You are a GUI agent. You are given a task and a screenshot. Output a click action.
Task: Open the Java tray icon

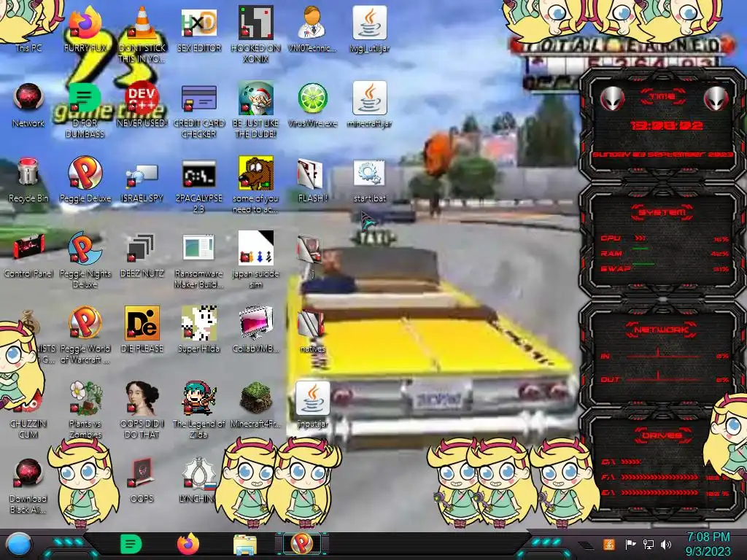[609, 544]
